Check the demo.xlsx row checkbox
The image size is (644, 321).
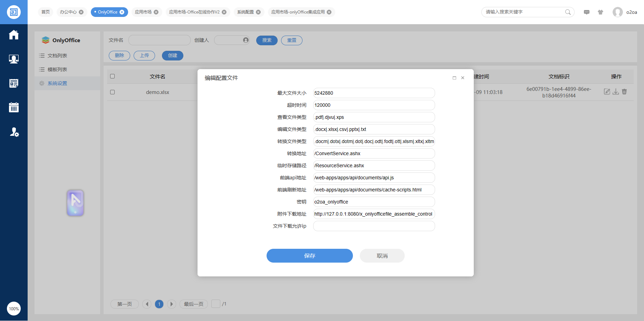[112, 92]
